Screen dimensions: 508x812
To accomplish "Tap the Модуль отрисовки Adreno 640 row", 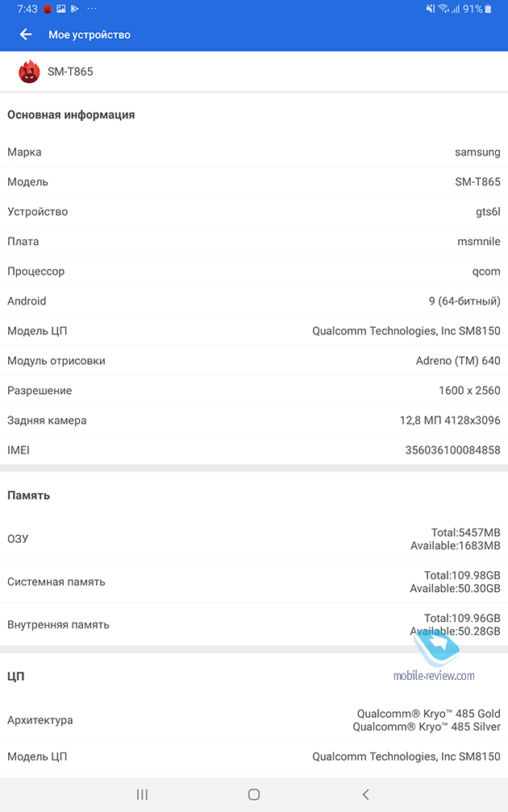I will point(254,360).
